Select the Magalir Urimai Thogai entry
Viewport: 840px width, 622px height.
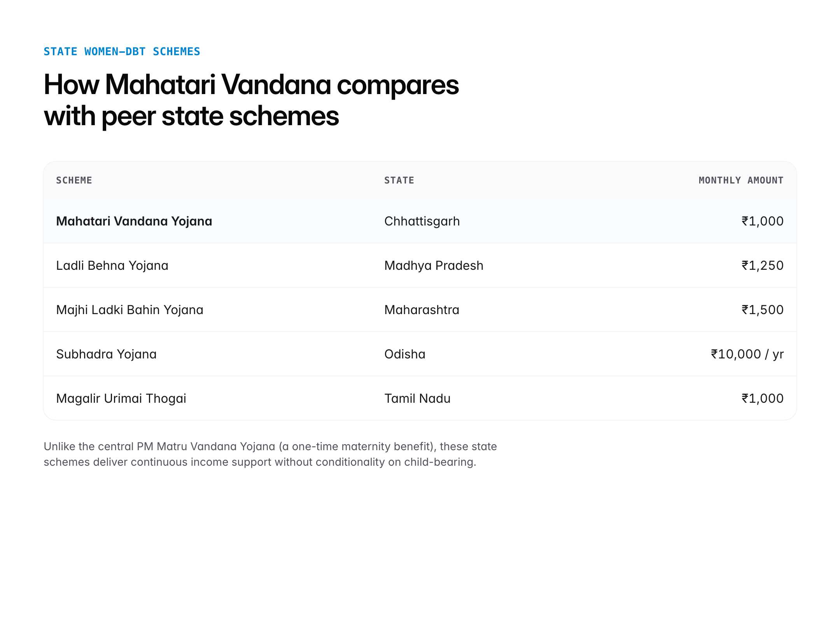click(121, 398)
